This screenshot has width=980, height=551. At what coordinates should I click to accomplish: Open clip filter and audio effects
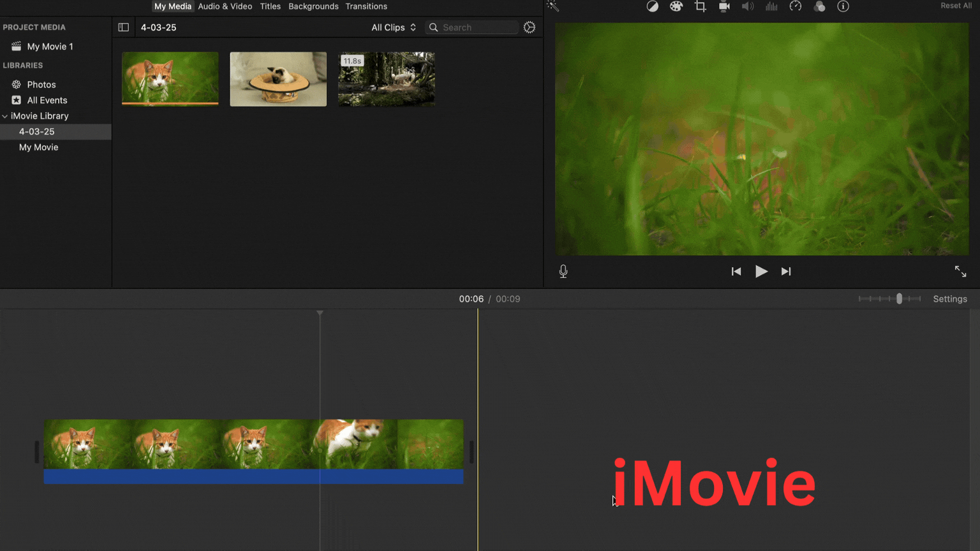(x=819, y=6)
